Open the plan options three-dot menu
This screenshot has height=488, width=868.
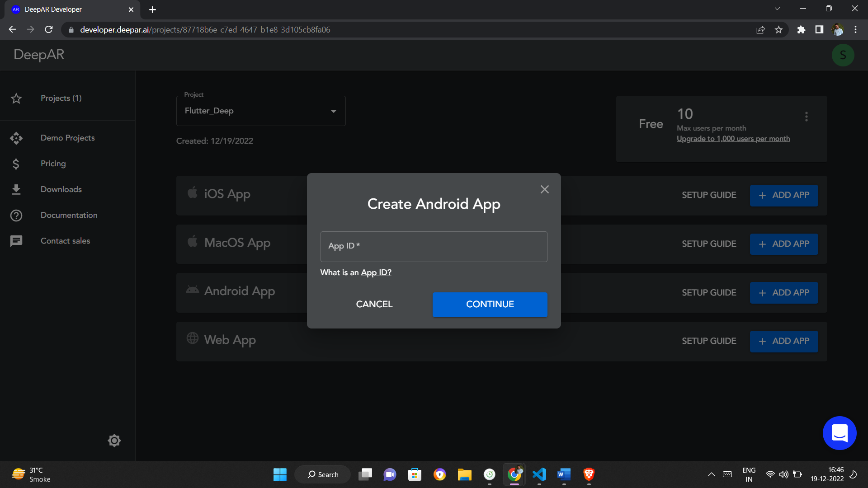pos(806,117)
